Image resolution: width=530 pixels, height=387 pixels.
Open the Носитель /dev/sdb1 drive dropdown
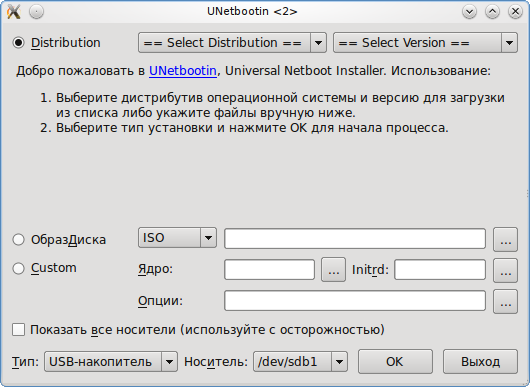click(300, 362)
